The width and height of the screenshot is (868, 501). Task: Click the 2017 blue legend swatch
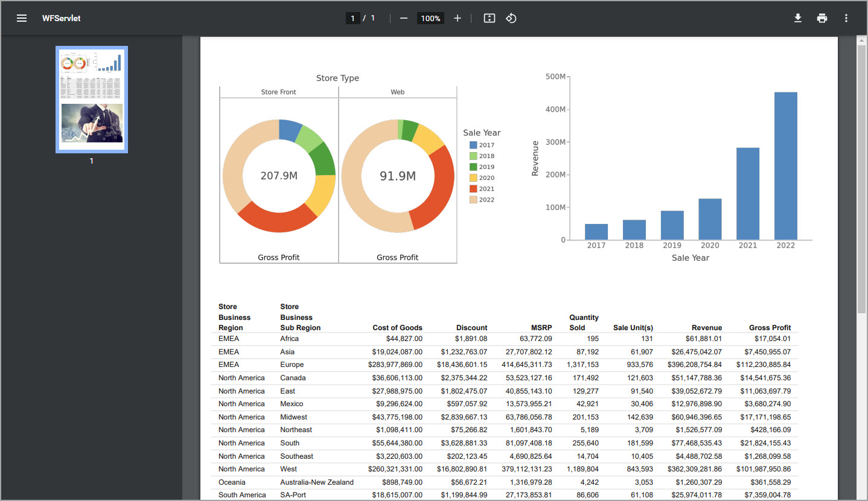(473, 145)
